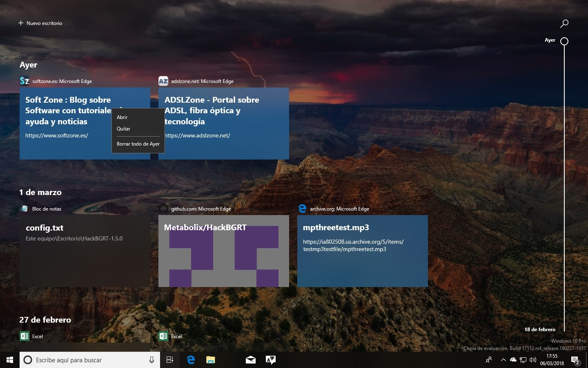Click the Escribe aquí para buscar field
The image size is (588, 368).
click(90, 360)
